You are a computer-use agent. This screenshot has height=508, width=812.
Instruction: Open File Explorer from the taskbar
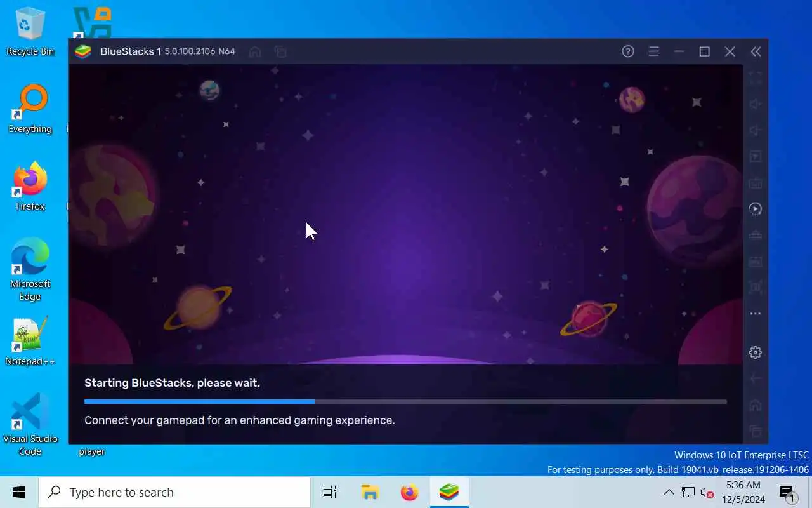click(x=370, y=492)
